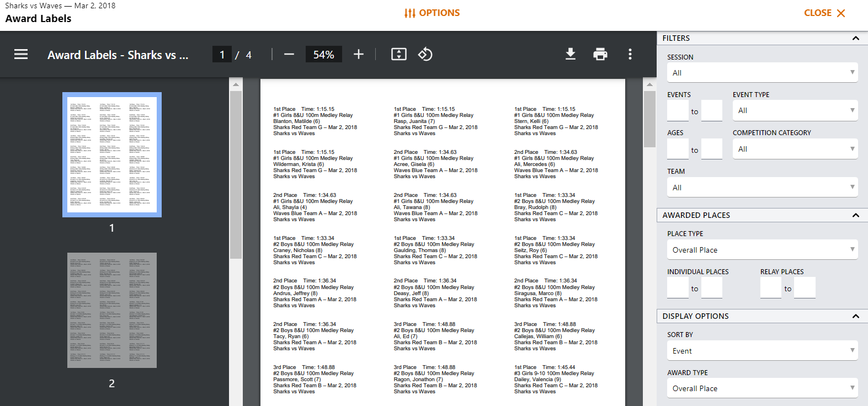Image resolution: width=868 pixels, height=406 pixels.
Task: Zoom out with the minus icon
Action: [x=289, y=54]
